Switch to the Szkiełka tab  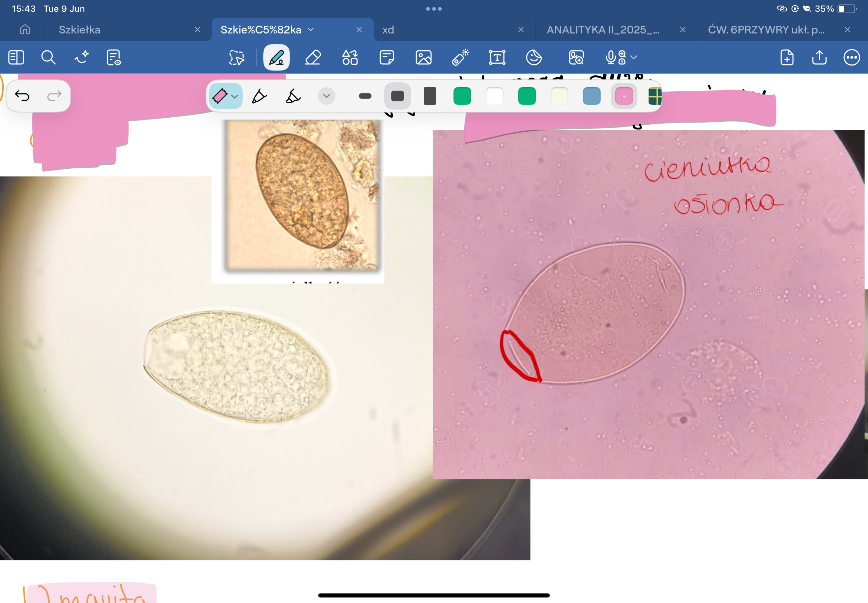click(x=80, y=29)
